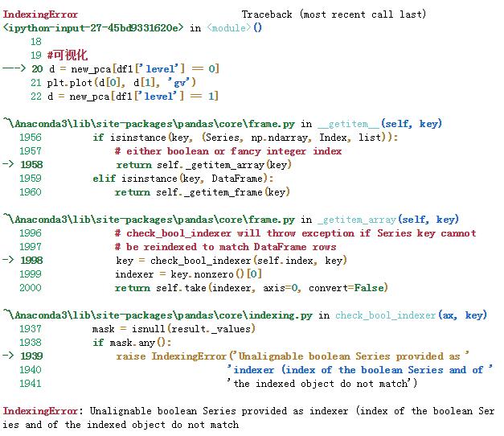Click the '#可视化' comment line
Screen dimensions: 504x436
(x=68, y=55)
